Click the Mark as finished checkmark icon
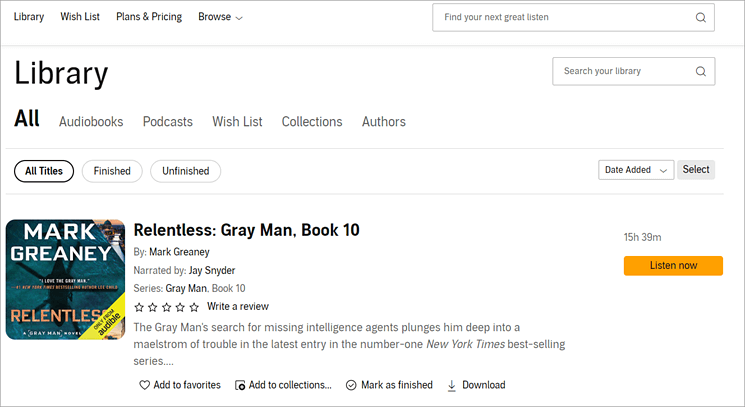 (351, 385)
